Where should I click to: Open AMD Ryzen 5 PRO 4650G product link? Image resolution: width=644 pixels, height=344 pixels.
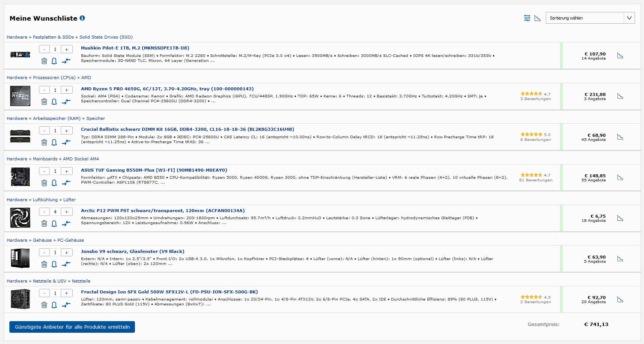click(167, 89)
